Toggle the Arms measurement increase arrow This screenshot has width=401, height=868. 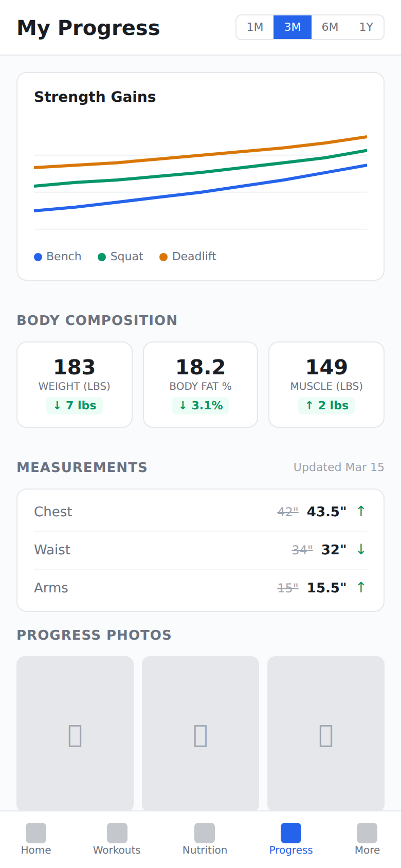361,587
